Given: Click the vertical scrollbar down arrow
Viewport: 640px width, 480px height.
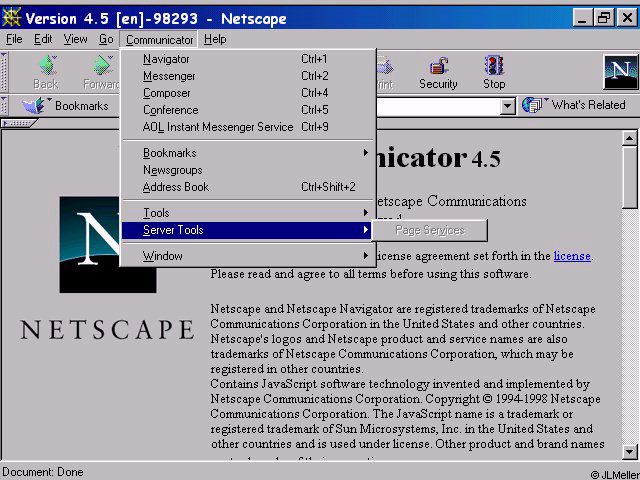Looking at the screenshot, I should point(629,451).
